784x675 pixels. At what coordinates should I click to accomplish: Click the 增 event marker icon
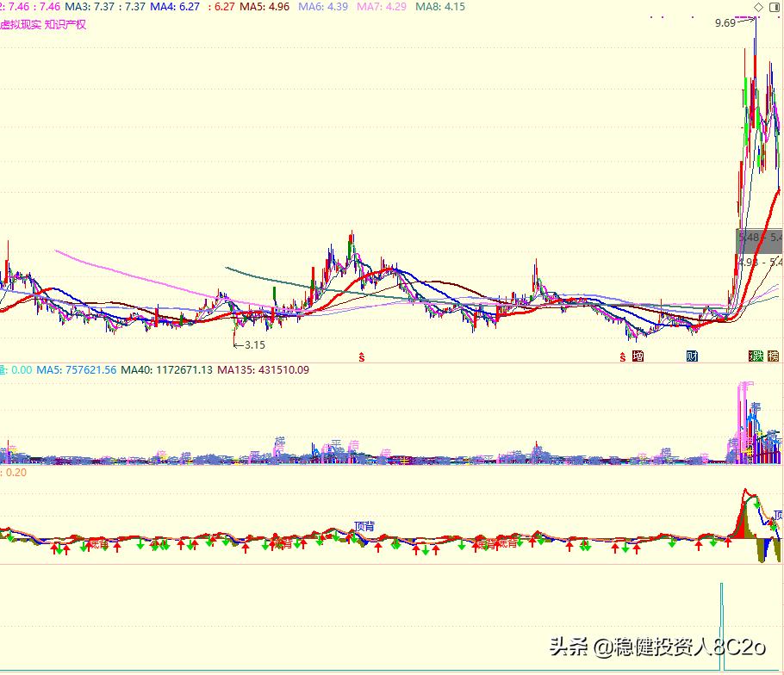pyautogui.click(x=638, y=356)
